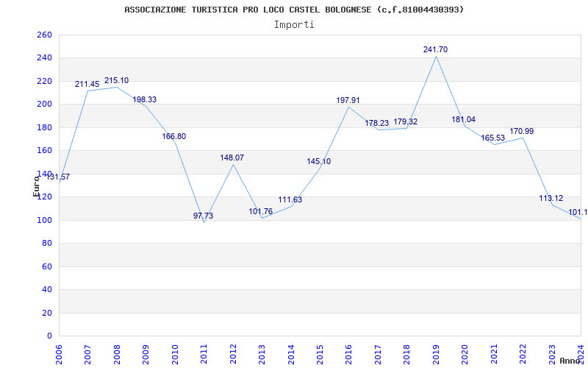Click the y-axis value 120
The image size is (588, 368).
click(x=45, y=197)
